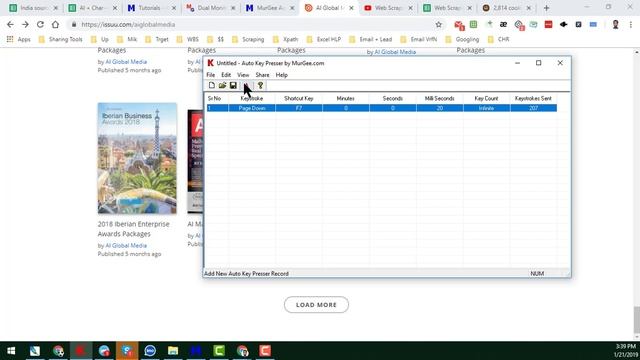
Task: Open the View menu in Auto Key Presser
Action: (243, 75)
